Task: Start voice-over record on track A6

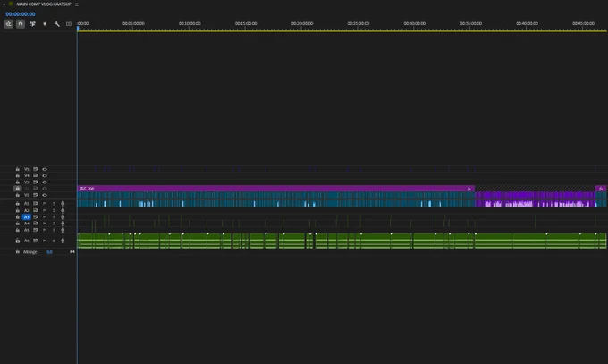Action: [x=63, y=241]
